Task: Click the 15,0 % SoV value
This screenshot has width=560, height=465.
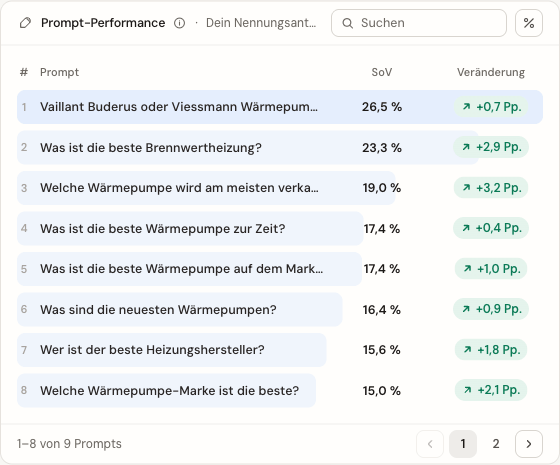Action: (382, 390)
